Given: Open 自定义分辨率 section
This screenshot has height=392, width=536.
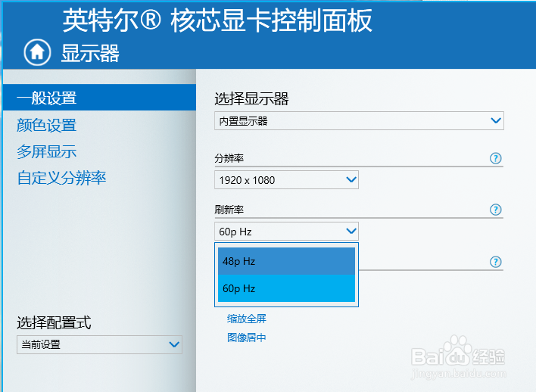Looking at the screenshot, I should 61,178.
